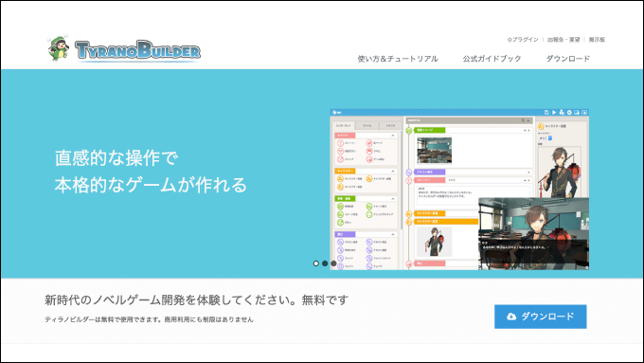
Task: Open the TyranoBuilder logo home link
Action: coord(123,49)
